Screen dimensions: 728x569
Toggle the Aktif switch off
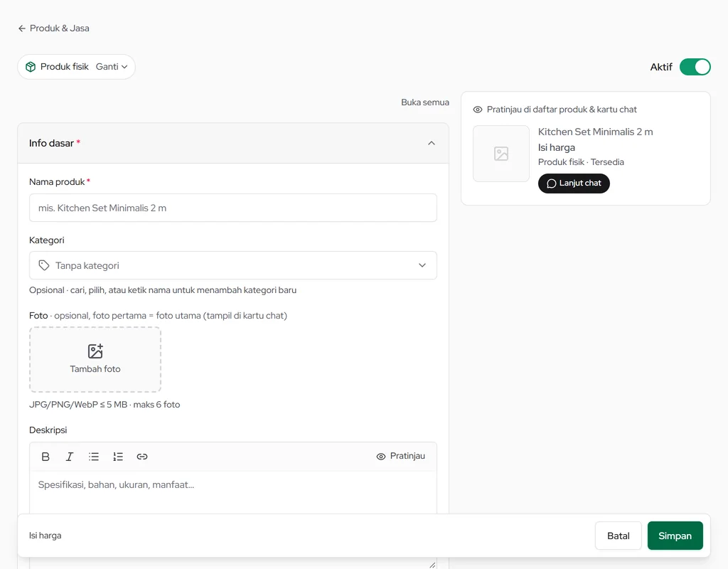point(695,67)
